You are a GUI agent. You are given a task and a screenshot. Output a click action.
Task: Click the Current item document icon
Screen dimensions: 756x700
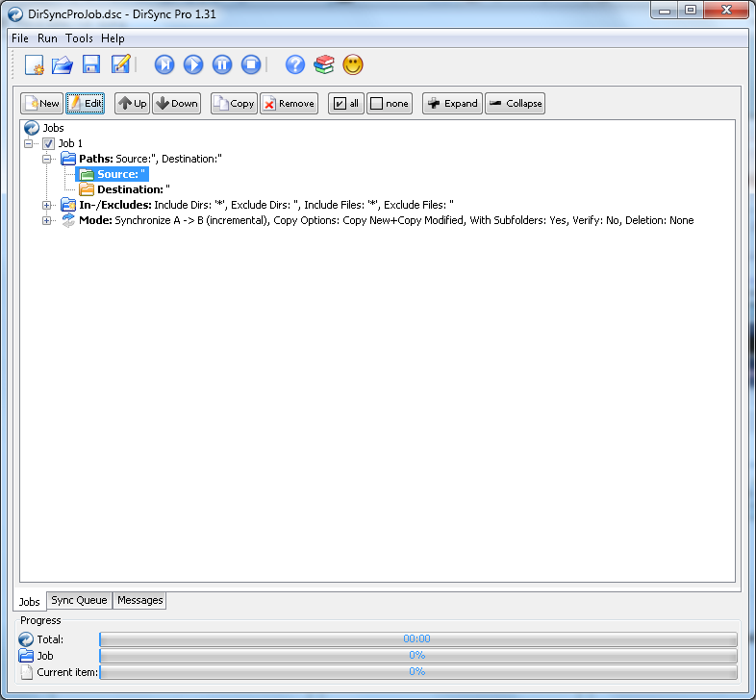26,672
